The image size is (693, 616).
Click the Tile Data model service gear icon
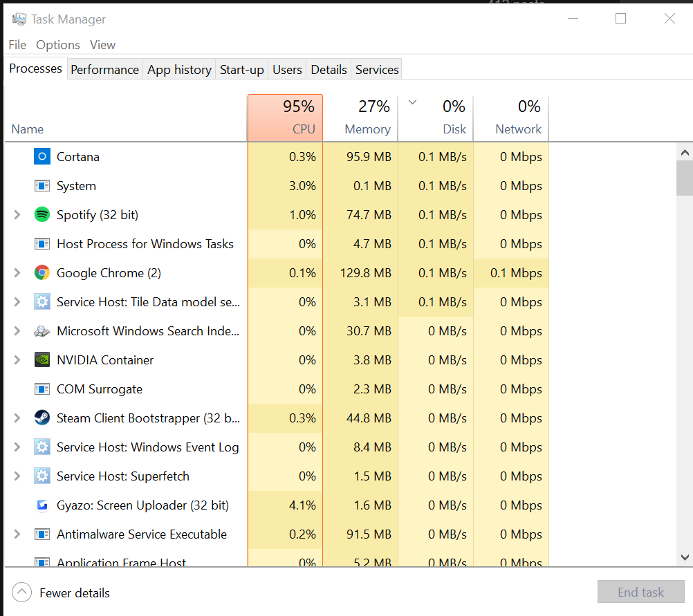point(42,302)
